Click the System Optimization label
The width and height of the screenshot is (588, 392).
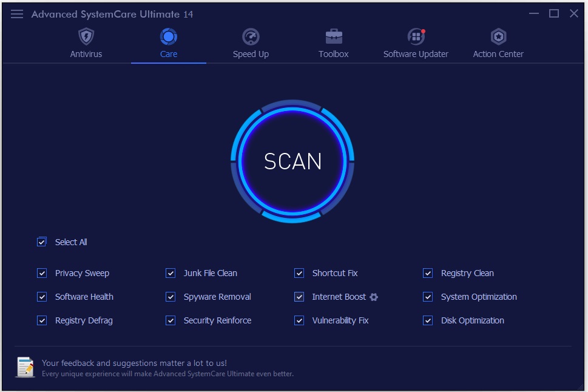479,297
